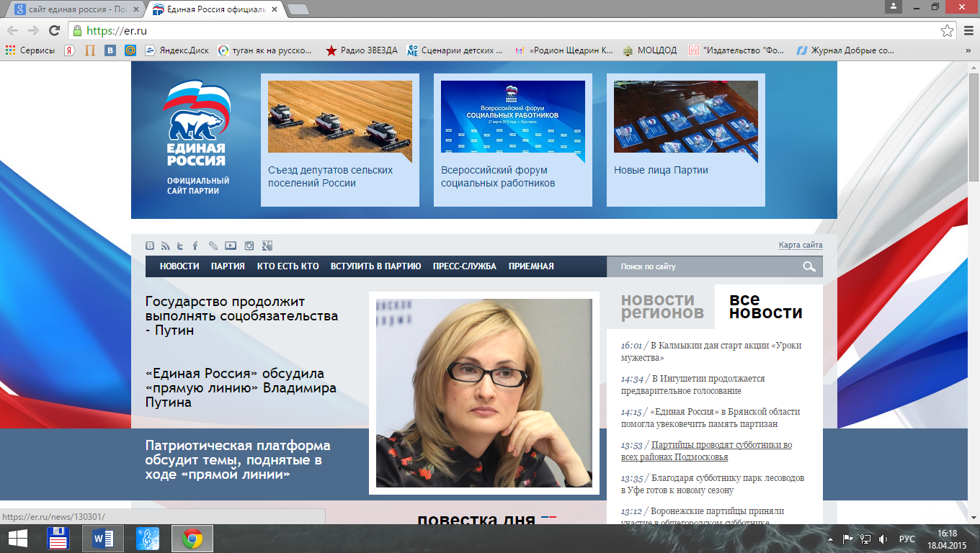Open the Action Center flag icon
The height and width of the screenshot is (553, 980).
848,539
